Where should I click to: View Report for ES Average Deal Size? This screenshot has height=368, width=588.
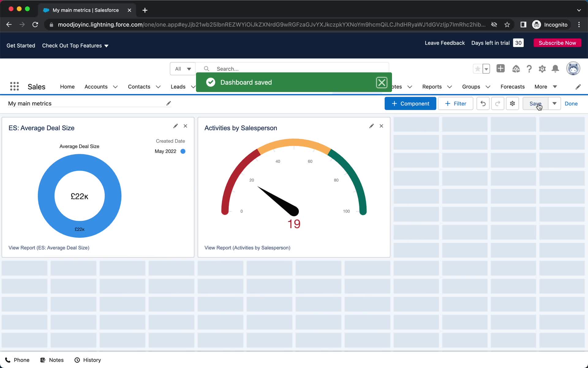click(x=49, y=247)
